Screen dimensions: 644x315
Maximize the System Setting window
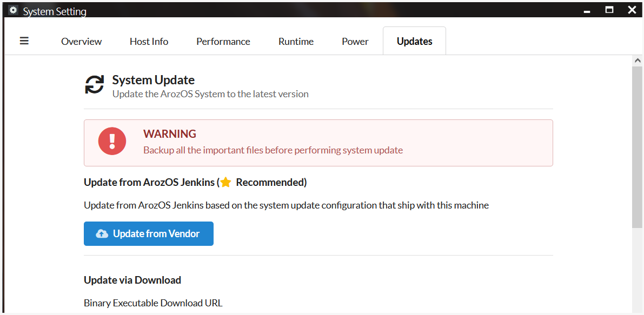pos(609,10)
